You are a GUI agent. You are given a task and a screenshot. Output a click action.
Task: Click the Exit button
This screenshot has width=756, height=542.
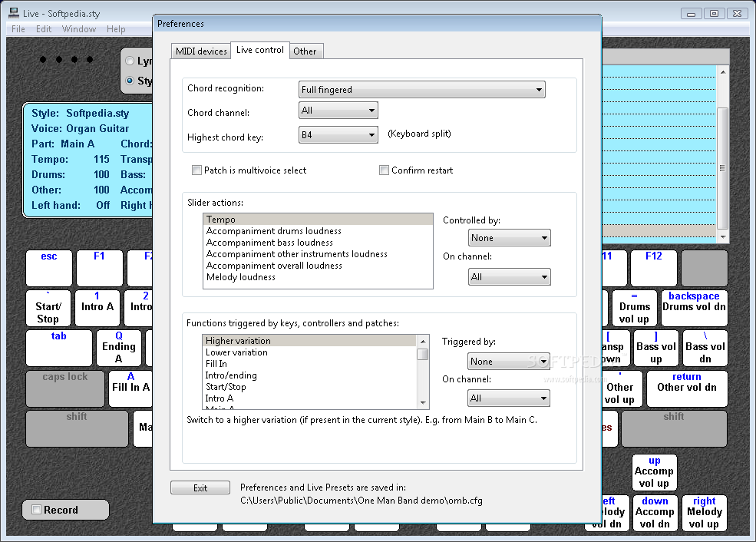[200, 487]
